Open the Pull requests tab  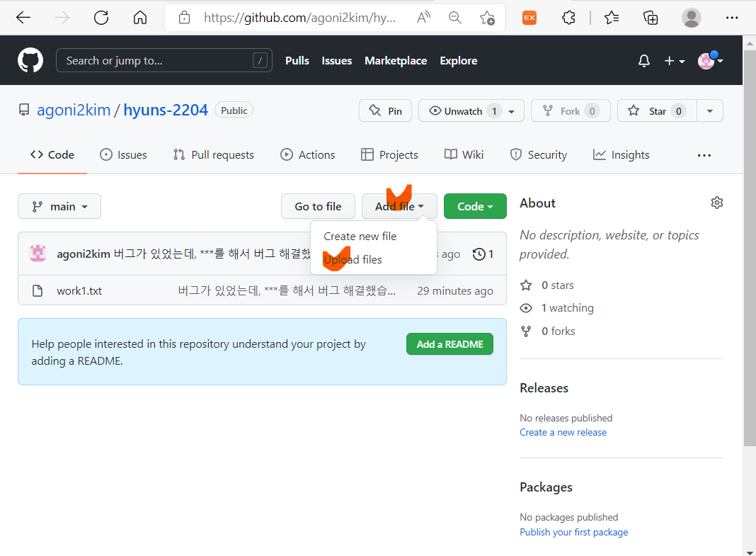(x=213, y=155)
